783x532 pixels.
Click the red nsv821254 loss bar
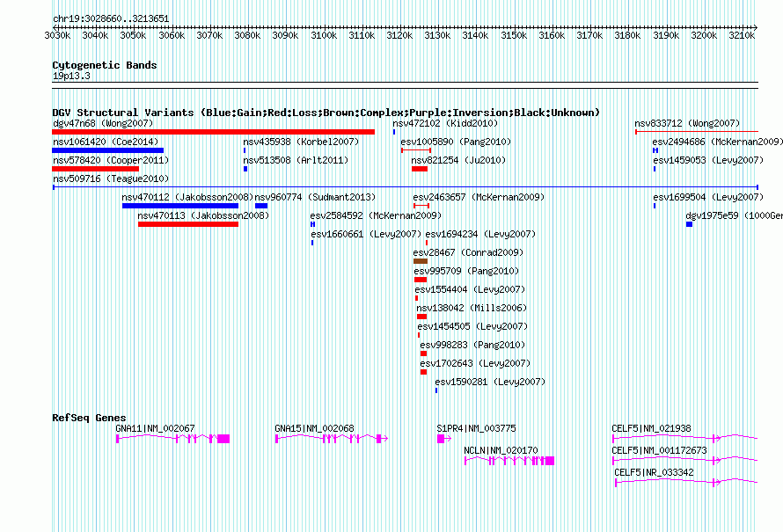tap(420, 169)
